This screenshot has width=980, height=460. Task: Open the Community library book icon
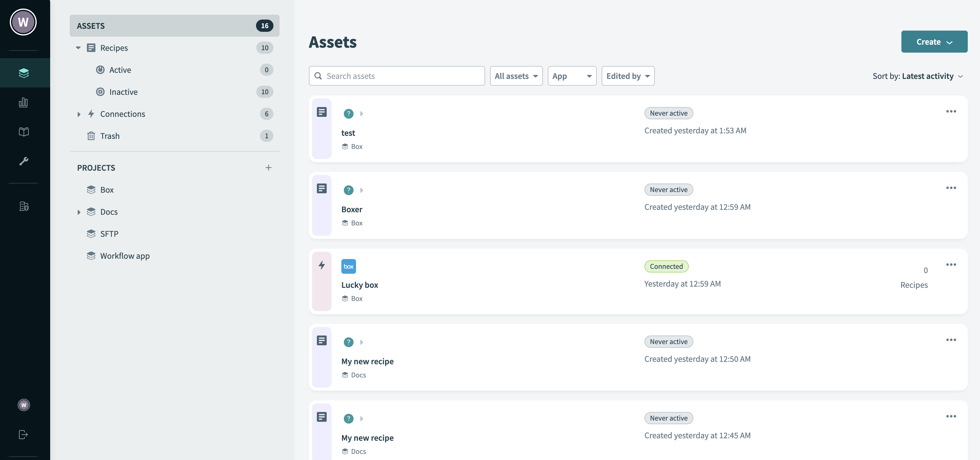(23, 132)
